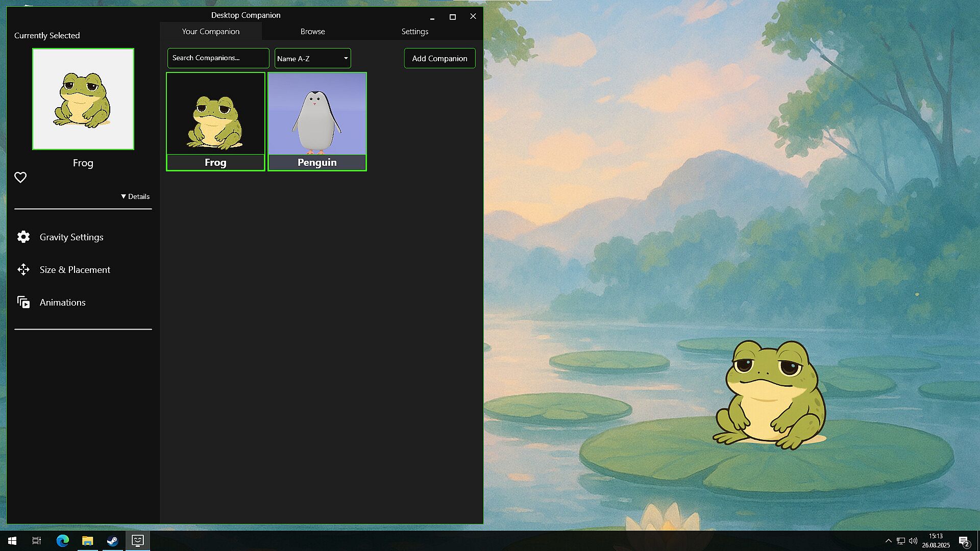Switch to the Browse tab

click(312, 32)
